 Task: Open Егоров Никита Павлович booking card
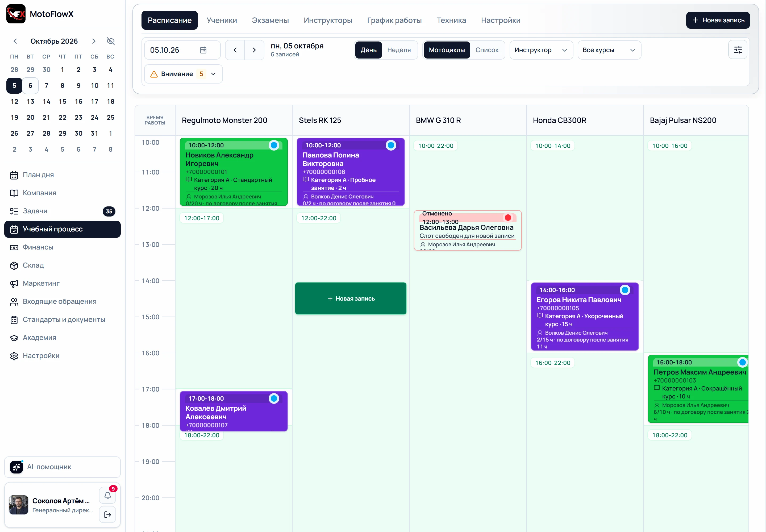(585, 317)
